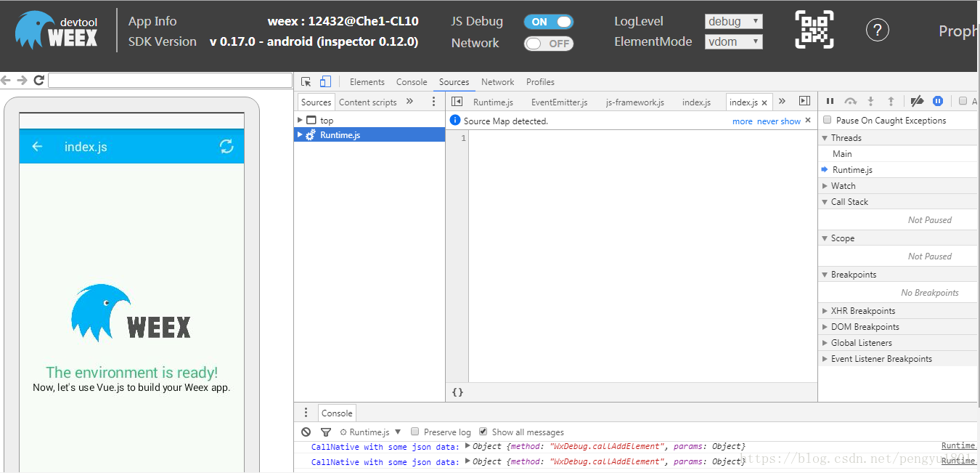Expand the top tree node
Screen dimensions: 980x473
coord(300,120)
